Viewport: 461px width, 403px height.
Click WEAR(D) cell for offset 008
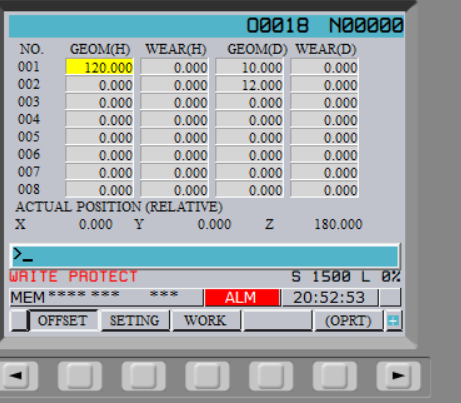[325, 190]
